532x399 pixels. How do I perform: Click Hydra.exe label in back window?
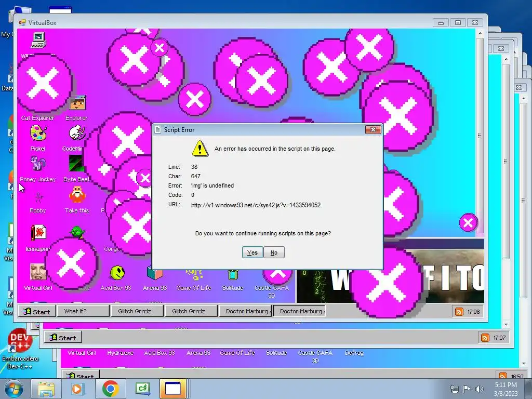click(120, 353)
